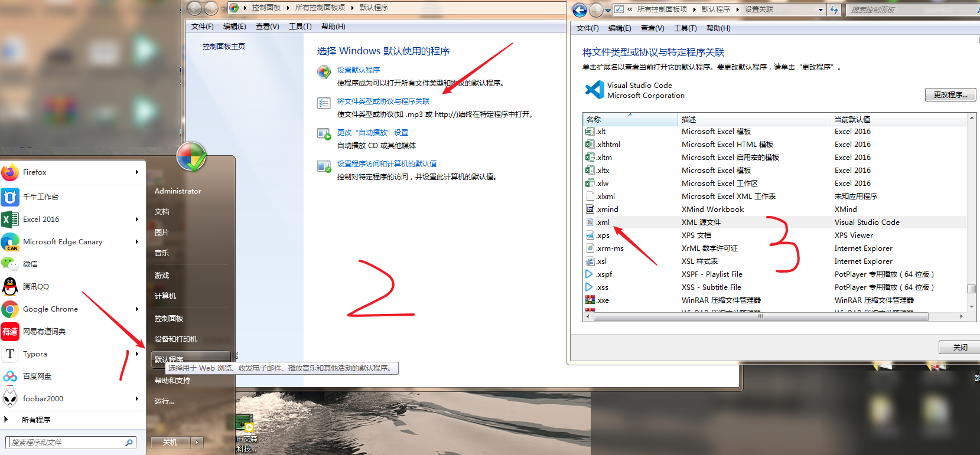
Task: Expand the Excel 2016 jump list arrow
Action: 136,220
